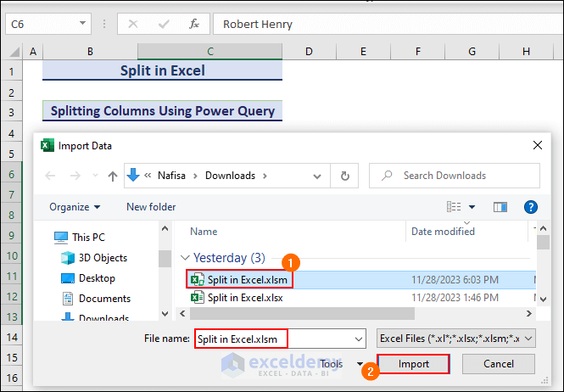Select column B header

(90, 52)
